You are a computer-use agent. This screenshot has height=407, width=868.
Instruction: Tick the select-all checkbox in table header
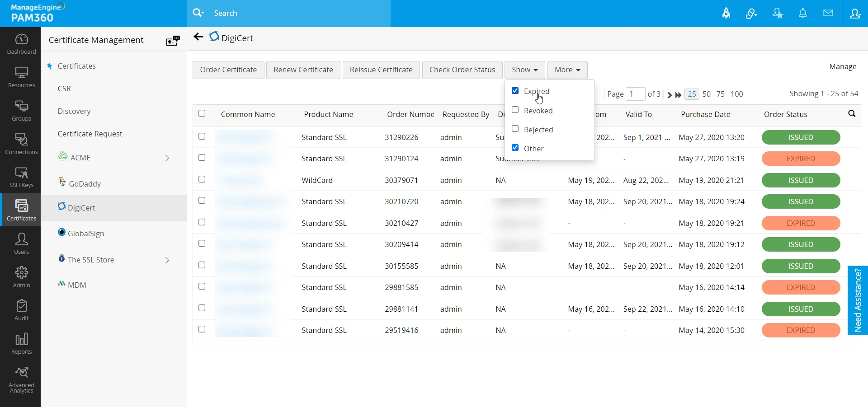202,114
